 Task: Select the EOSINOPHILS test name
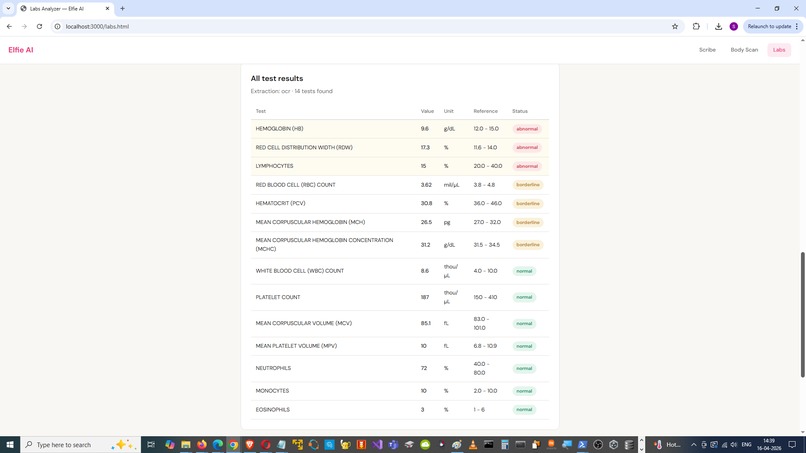[x=272, y=410]
